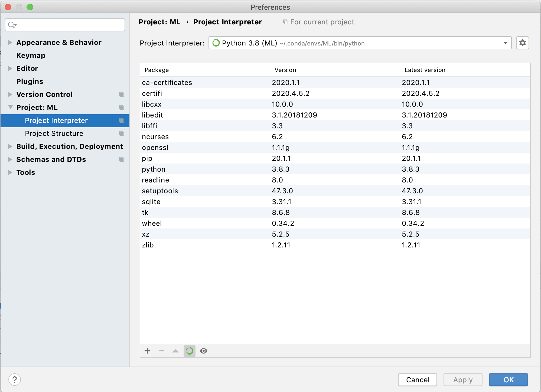Toggle the Use Conda package manager icon
Image resolution: width=541 pixels, height=392 pixels.
click(x=190, y=351)
